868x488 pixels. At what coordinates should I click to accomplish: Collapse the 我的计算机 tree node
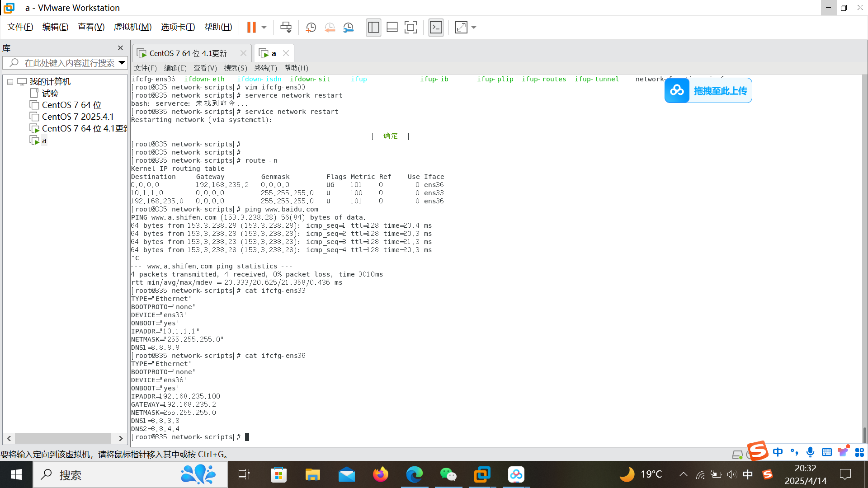click(10, 82)
